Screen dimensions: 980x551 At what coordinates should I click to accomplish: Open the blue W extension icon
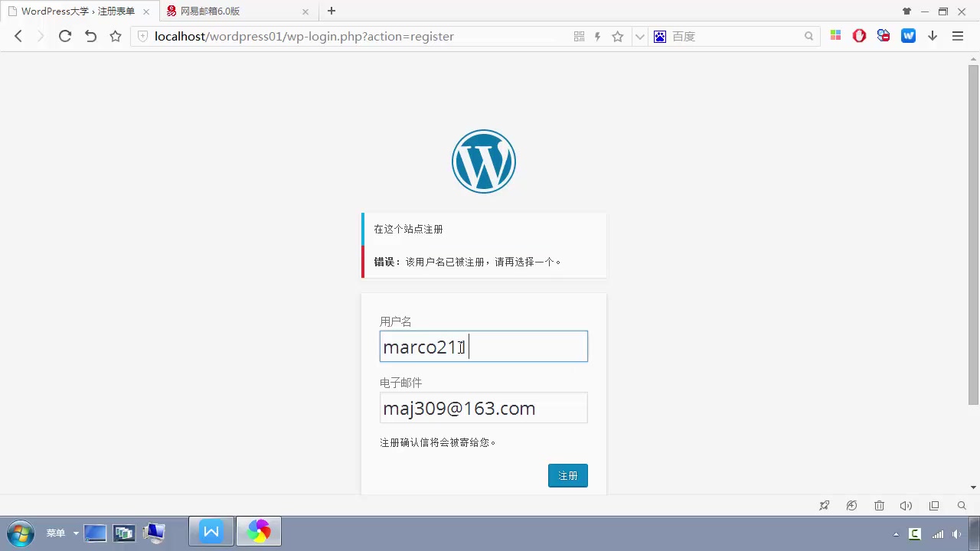(x=908, y=36)
